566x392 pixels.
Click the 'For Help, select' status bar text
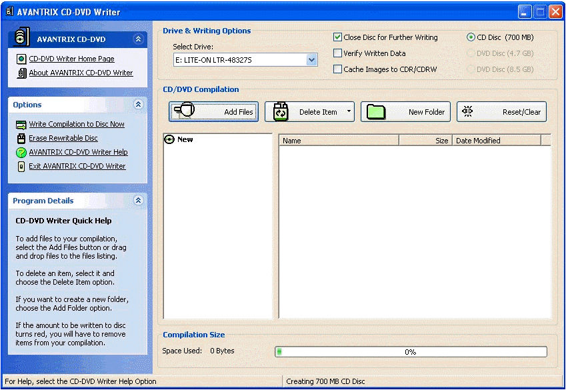[x=81, y=381]
